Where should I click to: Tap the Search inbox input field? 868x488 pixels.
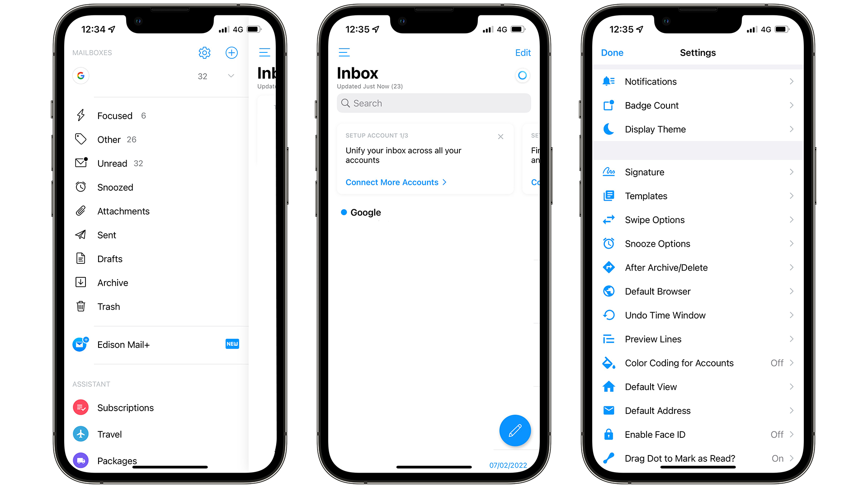pyautogui.click(x=434, y=103)
